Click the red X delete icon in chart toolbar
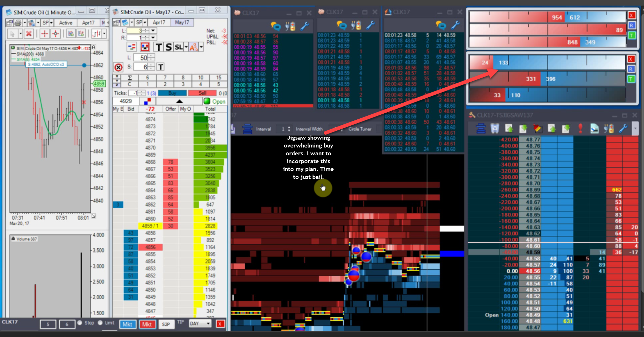 [x=29, y=34]
